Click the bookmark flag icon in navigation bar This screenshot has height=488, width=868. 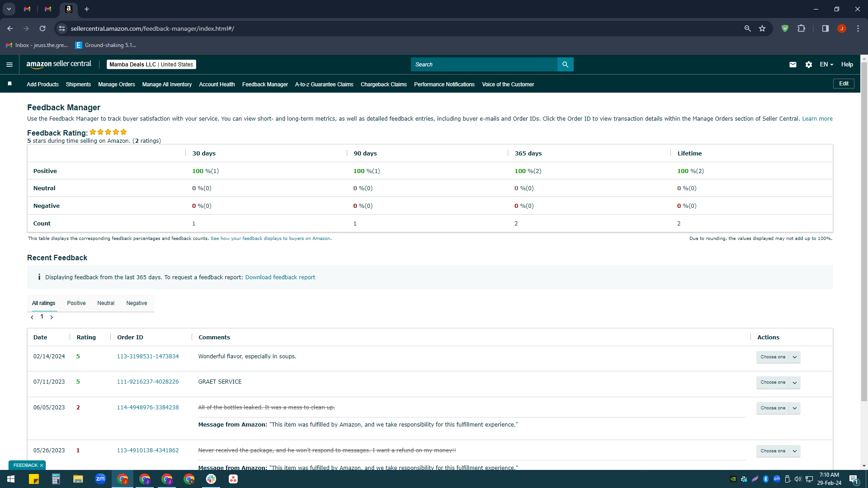click(x=9, y=84)
